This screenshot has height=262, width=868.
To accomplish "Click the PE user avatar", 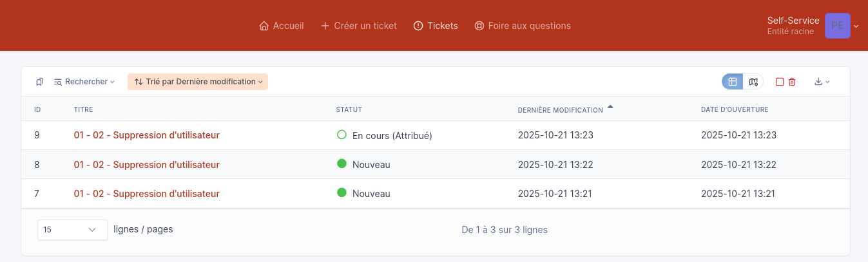I will [x=837, y=26].
